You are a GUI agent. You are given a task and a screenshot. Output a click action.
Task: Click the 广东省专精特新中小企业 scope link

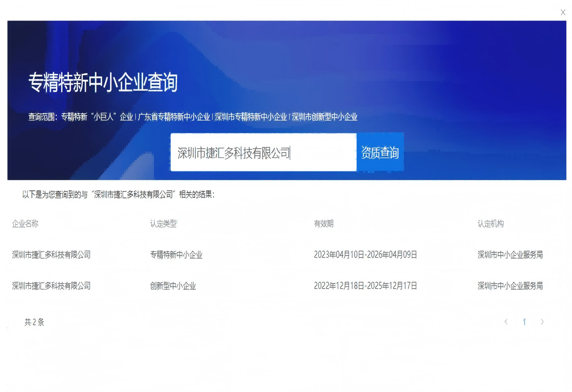[173, 116]
